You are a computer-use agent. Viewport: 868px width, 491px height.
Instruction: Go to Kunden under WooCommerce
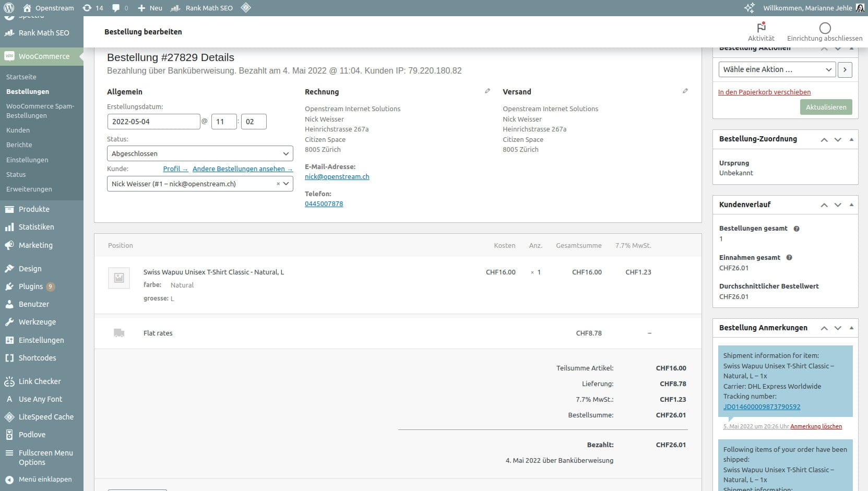(x=18, y=130)
